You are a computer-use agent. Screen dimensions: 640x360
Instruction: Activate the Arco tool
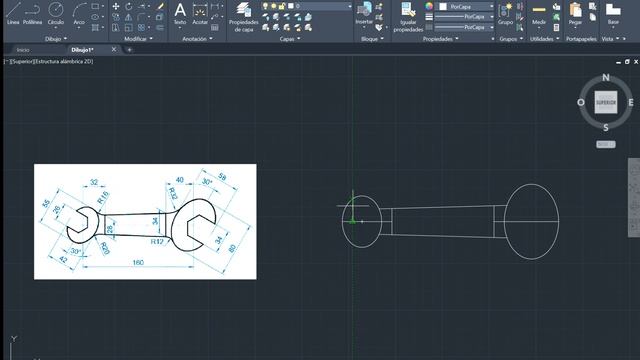(79, 13)
